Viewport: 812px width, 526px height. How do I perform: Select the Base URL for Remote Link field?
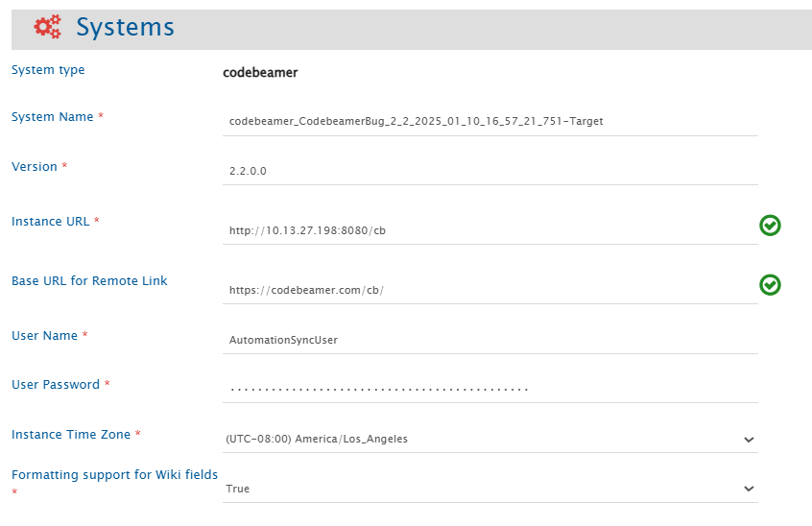pyautogui.click(x=490, y=290)
